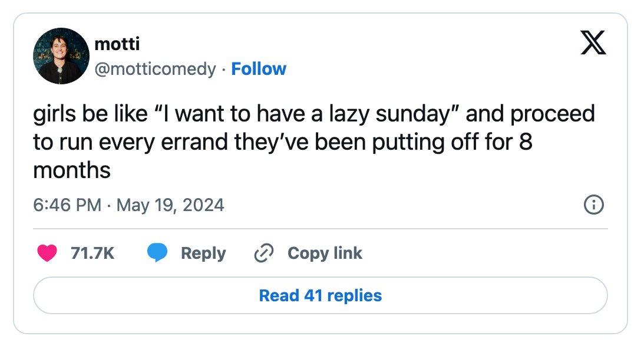Open the May 19, 2024 date link

click(x=170, y=205)
